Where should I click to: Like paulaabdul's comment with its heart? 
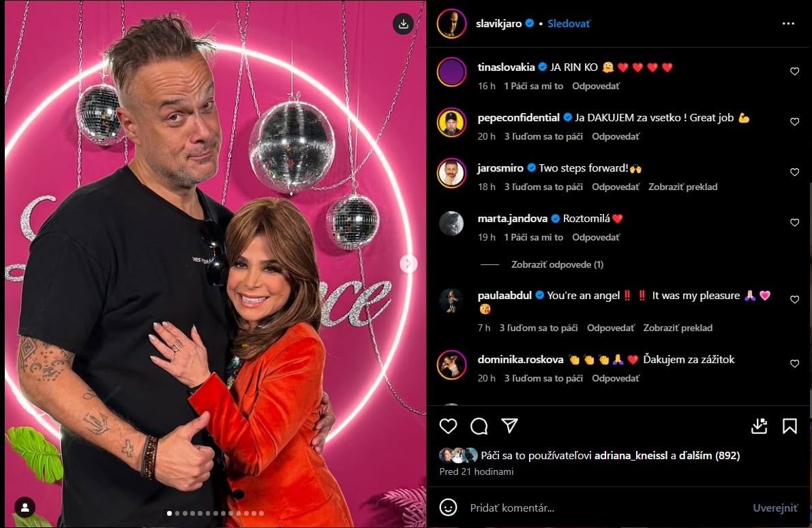pos(794,299)
